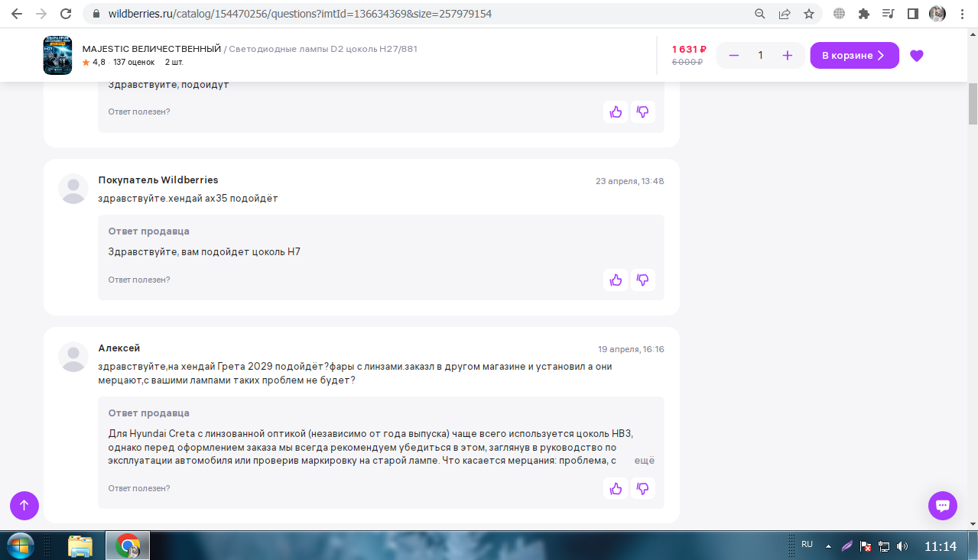Open File Explorer from taskbar
Viewport: 978px width, 560px height.
coord(80,545)
